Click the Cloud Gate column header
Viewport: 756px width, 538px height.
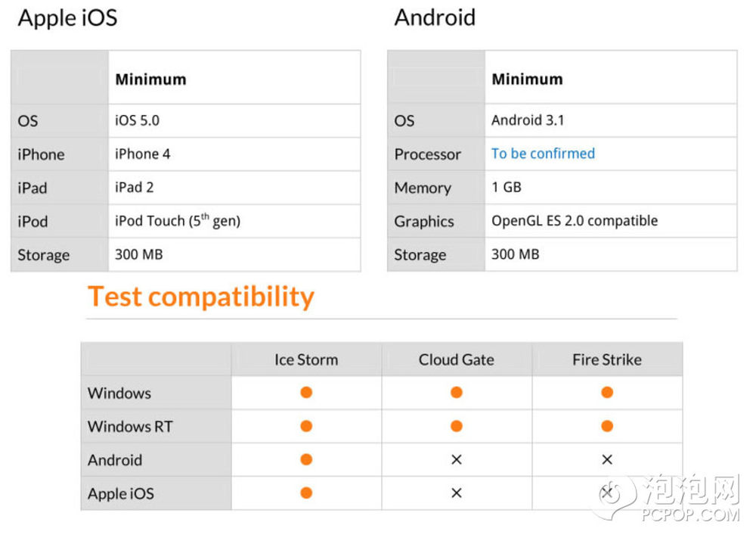tap(457, 360)
